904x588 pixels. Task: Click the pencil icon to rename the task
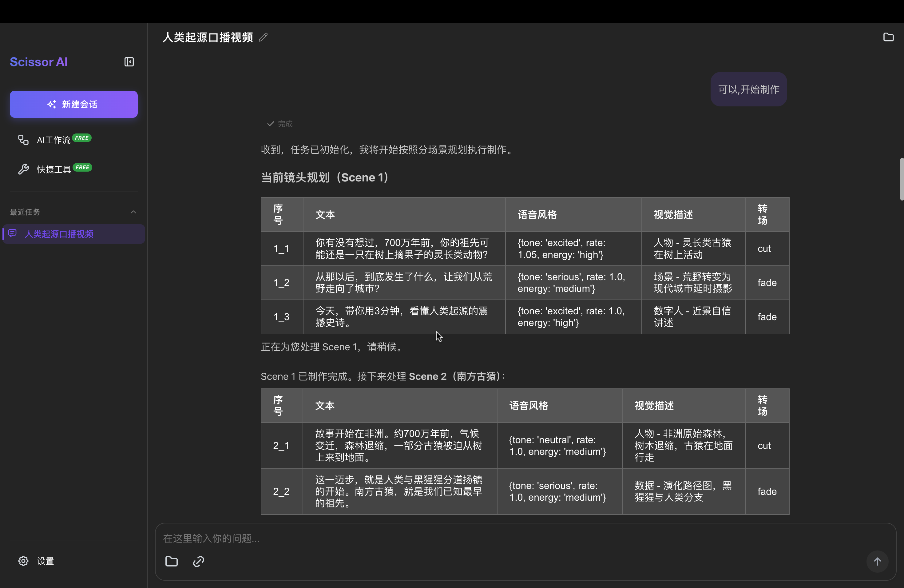tap(264, 37)
